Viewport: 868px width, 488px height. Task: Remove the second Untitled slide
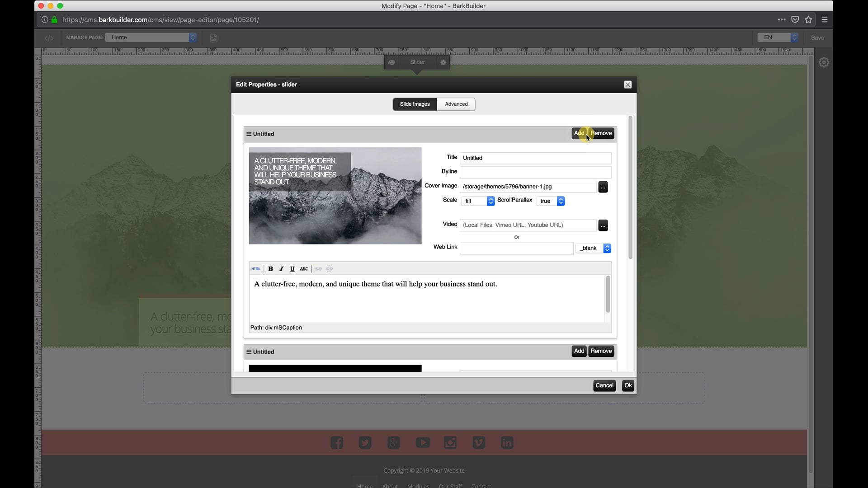pyautogui.click(x=601, y=351)
